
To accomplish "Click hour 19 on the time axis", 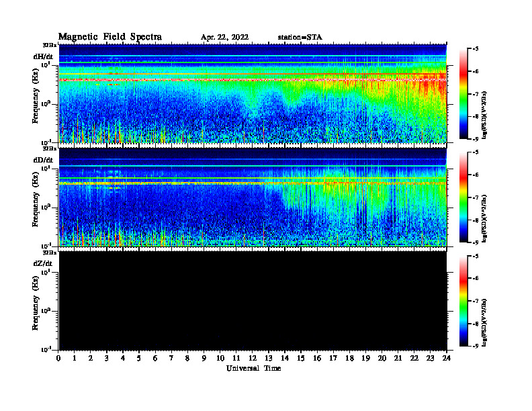I will (365, 358).
